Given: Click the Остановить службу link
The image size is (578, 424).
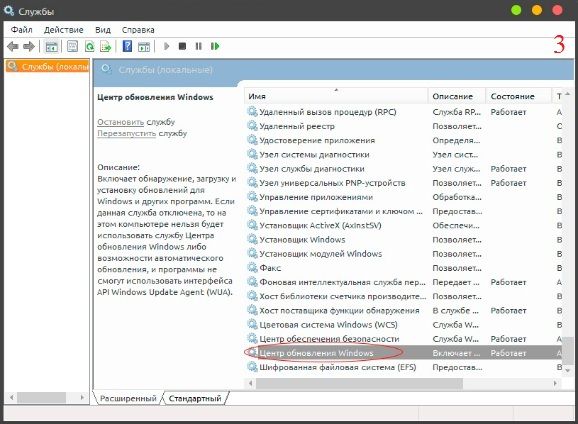Looking at the screenshot, I should pyautogui.click(x=121, y=122).
